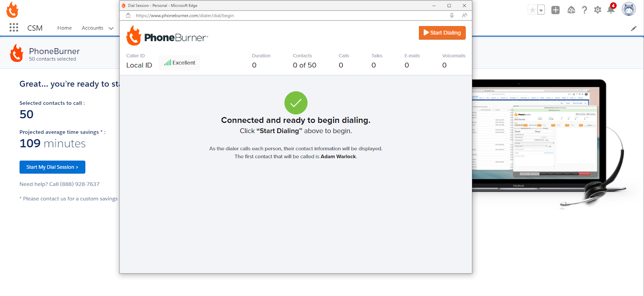Click the green connected checkmark icon
Image resolution: width=644 pixels, height=296 pixels.
tap(296, 103)
